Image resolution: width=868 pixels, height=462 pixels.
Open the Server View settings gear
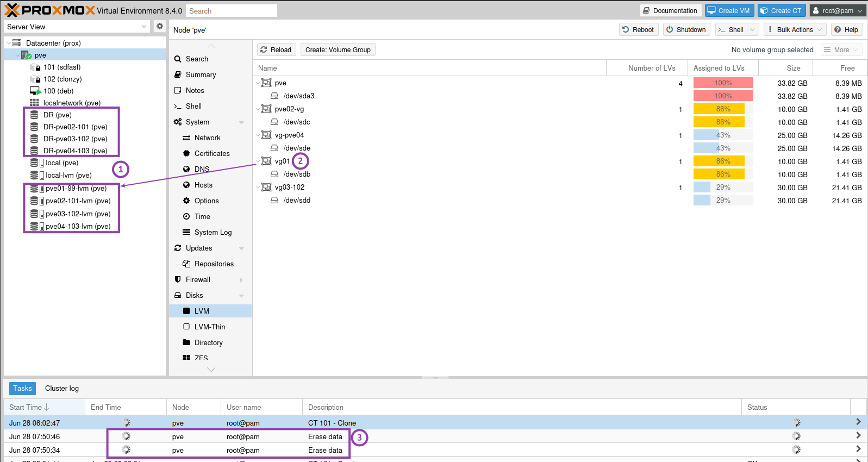pyautogui.click(x=159, y=26)
